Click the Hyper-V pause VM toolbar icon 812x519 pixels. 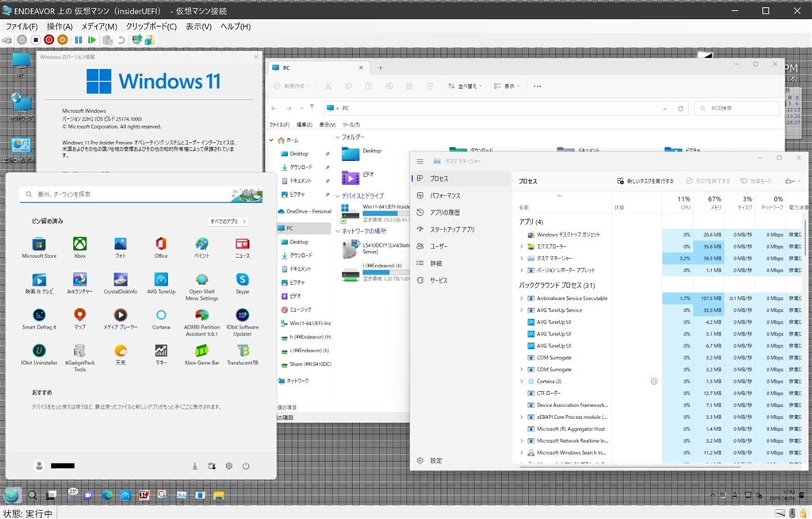[78, 40]
